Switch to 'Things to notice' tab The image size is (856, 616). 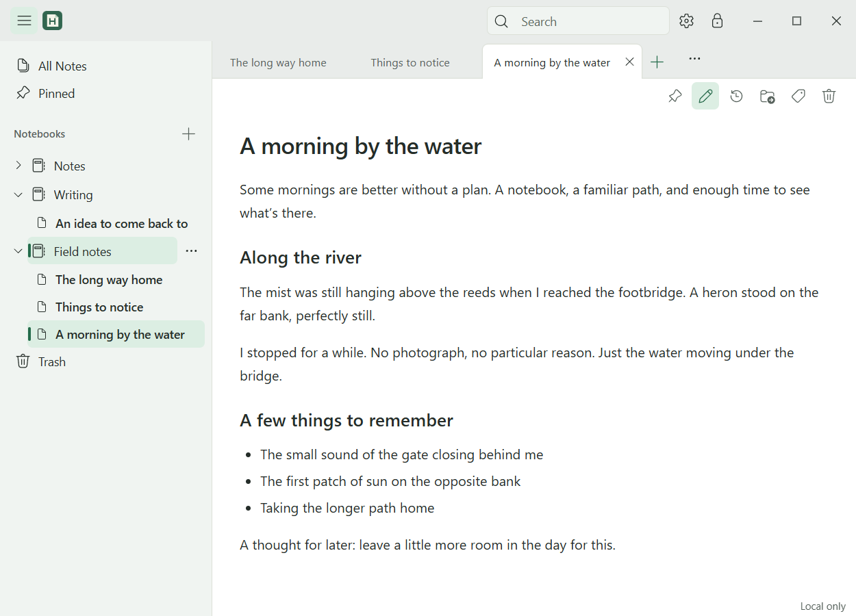click(x=410, y=62)
